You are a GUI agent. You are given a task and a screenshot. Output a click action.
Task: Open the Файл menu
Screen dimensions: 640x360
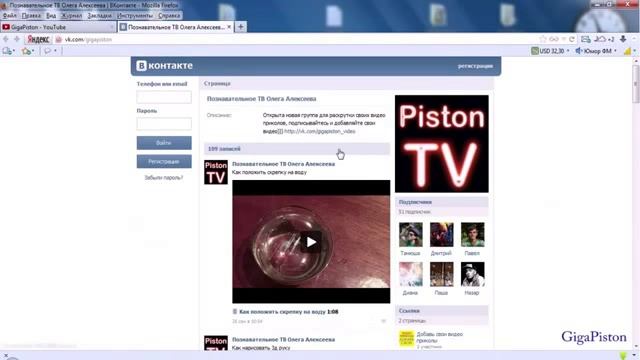(9, 16)
